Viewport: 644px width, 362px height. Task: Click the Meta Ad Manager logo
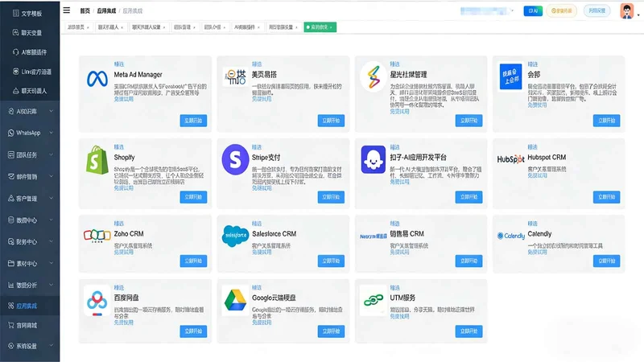97,78
